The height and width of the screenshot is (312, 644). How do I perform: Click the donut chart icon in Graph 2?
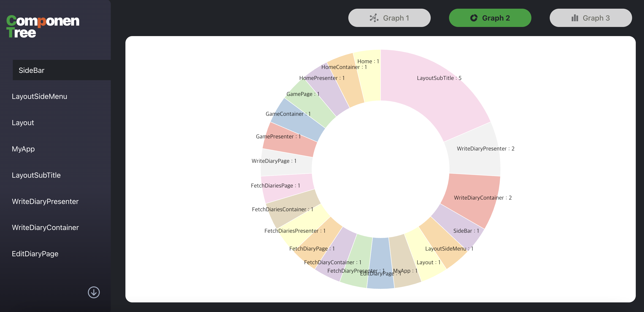[474, 18]
